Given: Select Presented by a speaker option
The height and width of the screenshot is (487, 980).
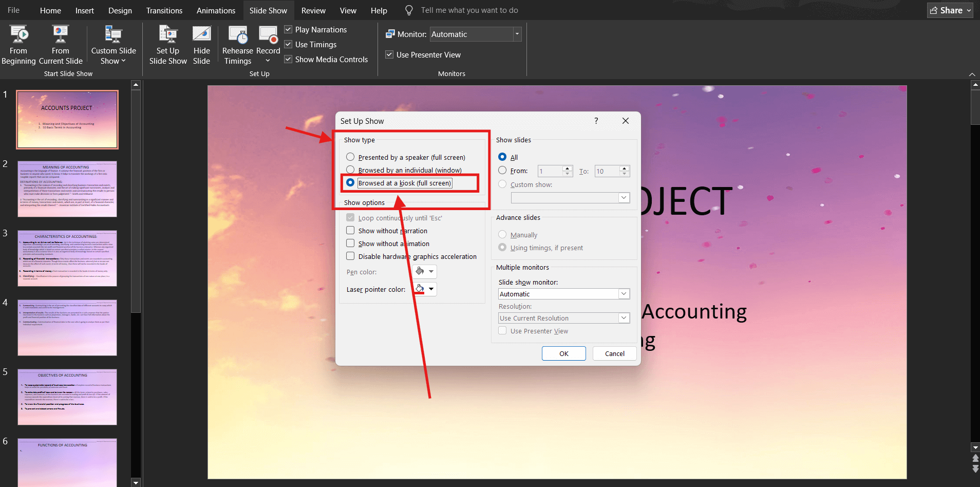Looking at the screenshot, I should click(x=350, y=157).
